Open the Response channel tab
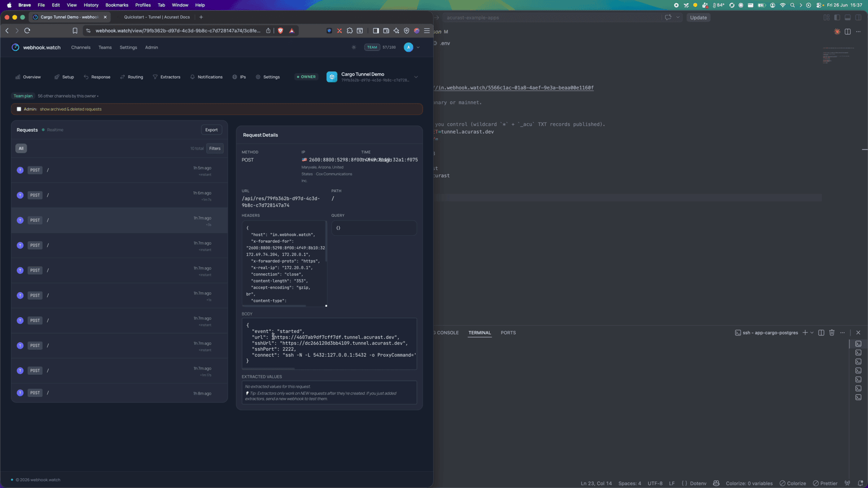The width and height of the screenshot is (868, 488). point(97,77)
